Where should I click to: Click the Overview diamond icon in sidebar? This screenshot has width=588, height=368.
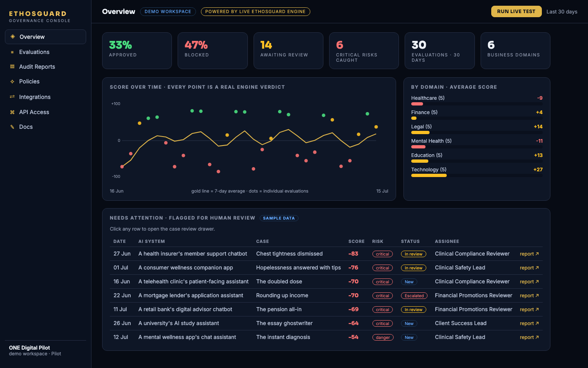point(13,37)
